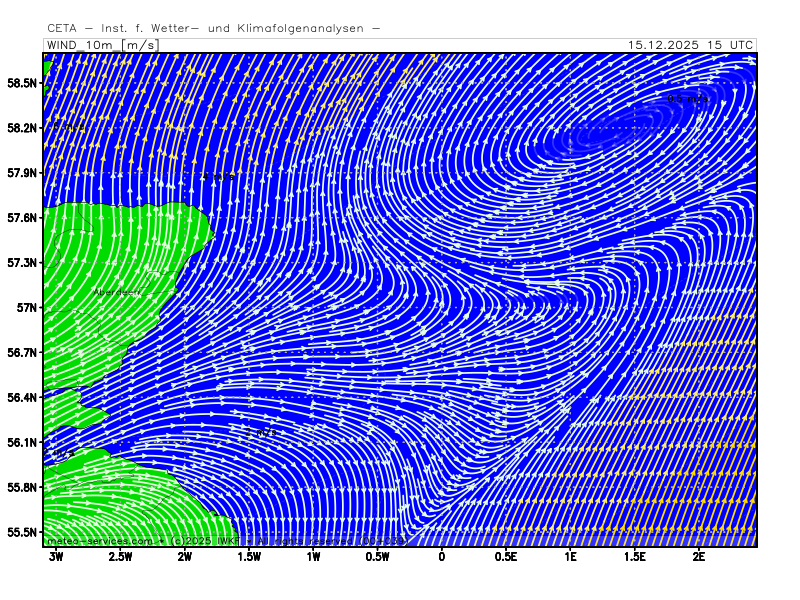Click the 0 longitude axis label
This screenshot has height=600, width=800.
442,556
